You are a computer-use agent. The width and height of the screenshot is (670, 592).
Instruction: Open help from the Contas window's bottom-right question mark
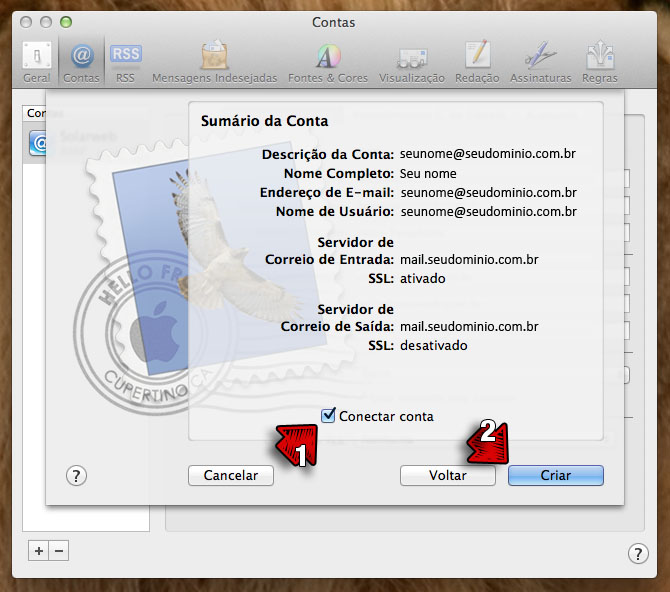point(638,554)
